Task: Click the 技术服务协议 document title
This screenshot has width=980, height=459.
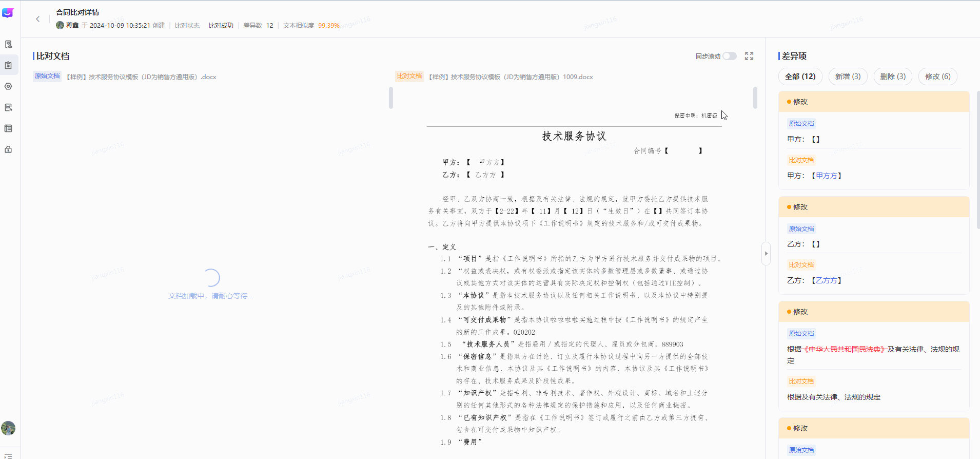Action: click(x=574, y=136)
